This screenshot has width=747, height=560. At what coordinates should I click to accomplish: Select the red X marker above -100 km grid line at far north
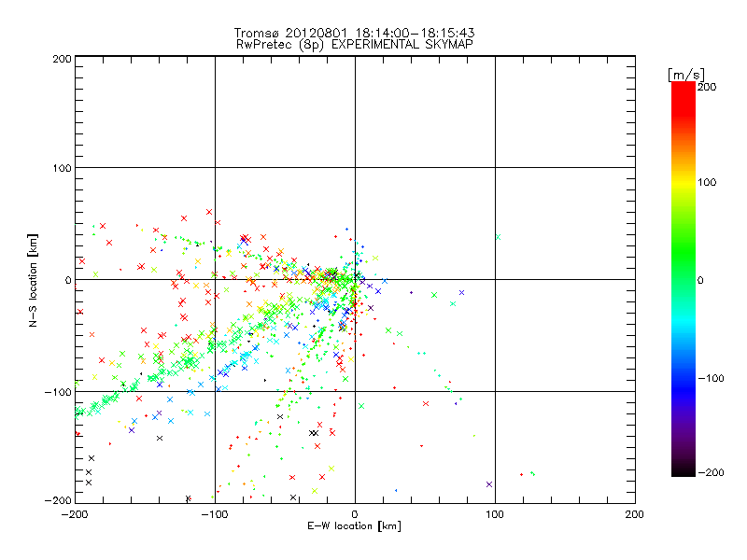(x=208, y=212)
